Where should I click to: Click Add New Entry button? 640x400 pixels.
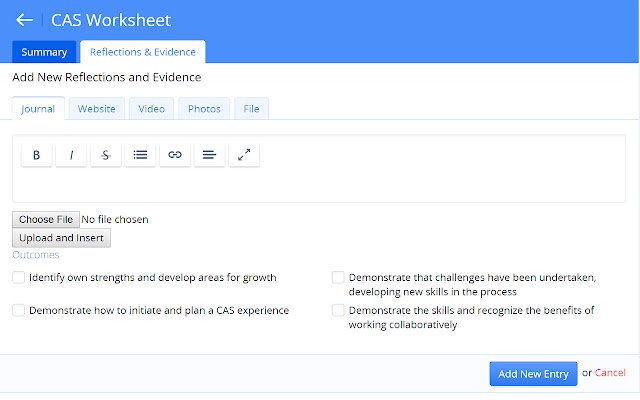coord(533,373)
